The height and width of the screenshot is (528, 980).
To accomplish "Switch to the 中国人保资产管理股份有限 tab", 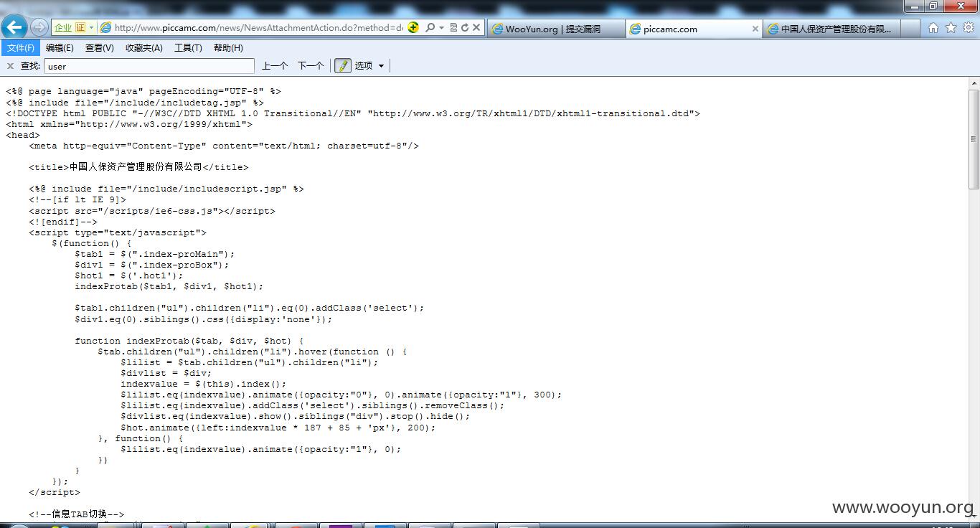I will tap(831, 29).
